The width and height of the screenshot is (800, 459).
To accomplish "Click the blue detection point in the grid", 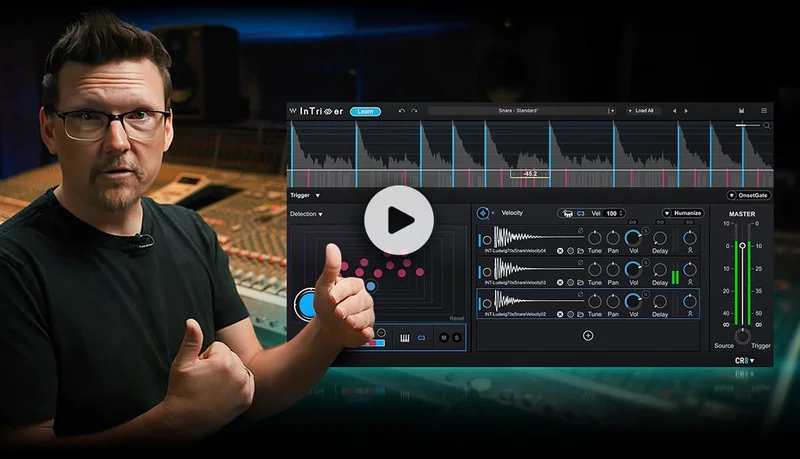I will click(x=371, y=287).
